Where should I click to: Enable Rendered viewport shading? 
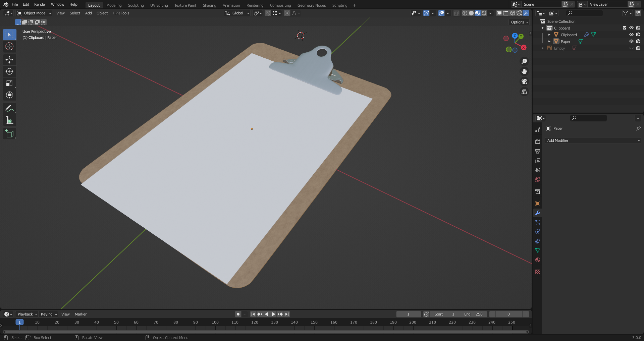(484, 13)
